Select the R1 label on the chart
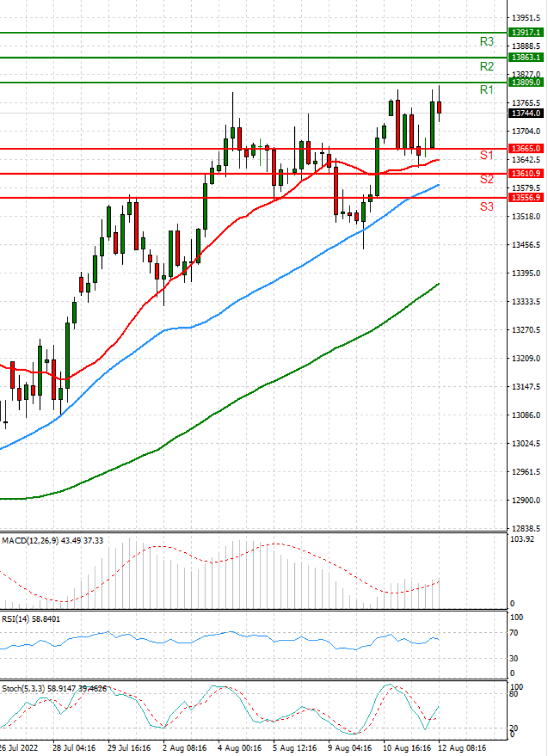Screen dimensions: 548x756 coord(487,90)
